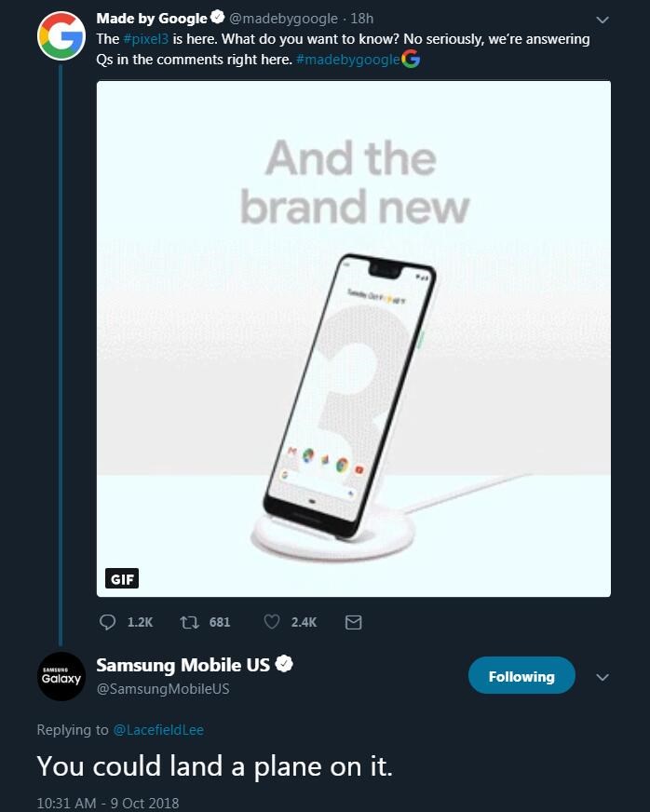Retweet using the retweet arrows icon
The image size is (650, 812).
tap(190, 622)
